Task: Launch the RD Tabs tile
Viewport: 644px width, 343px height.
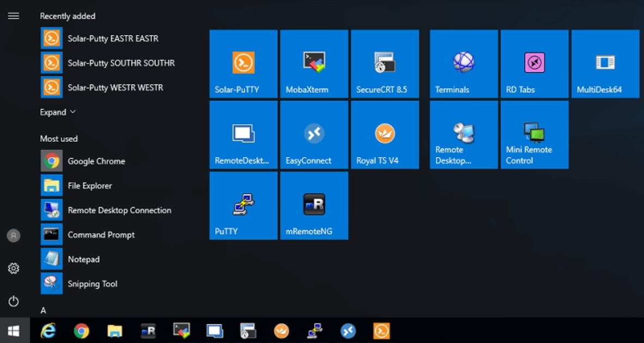Action: pos(534,64)
